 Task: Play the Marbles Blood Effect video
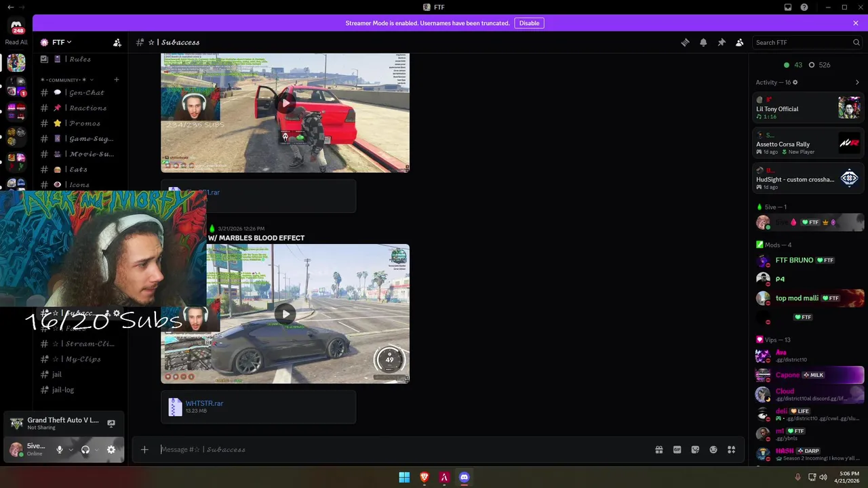coord(285,313)
